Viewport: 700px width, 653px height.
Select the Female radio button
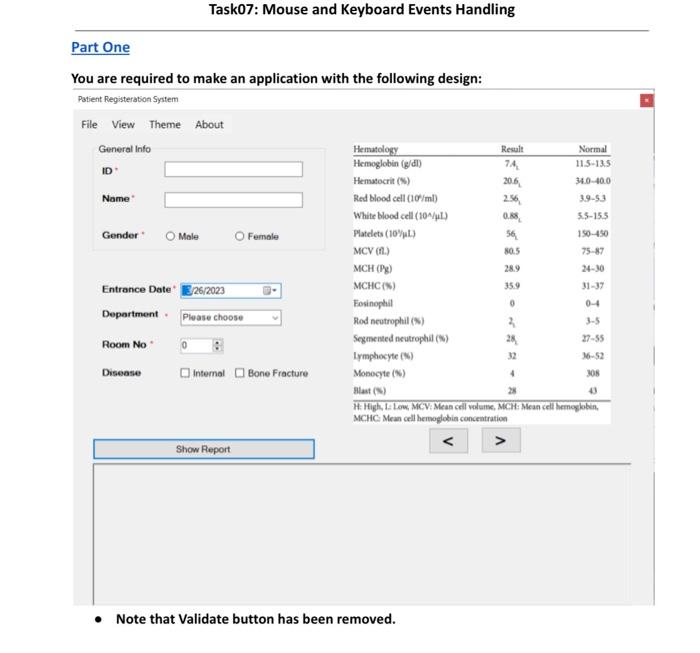point(240,236)
